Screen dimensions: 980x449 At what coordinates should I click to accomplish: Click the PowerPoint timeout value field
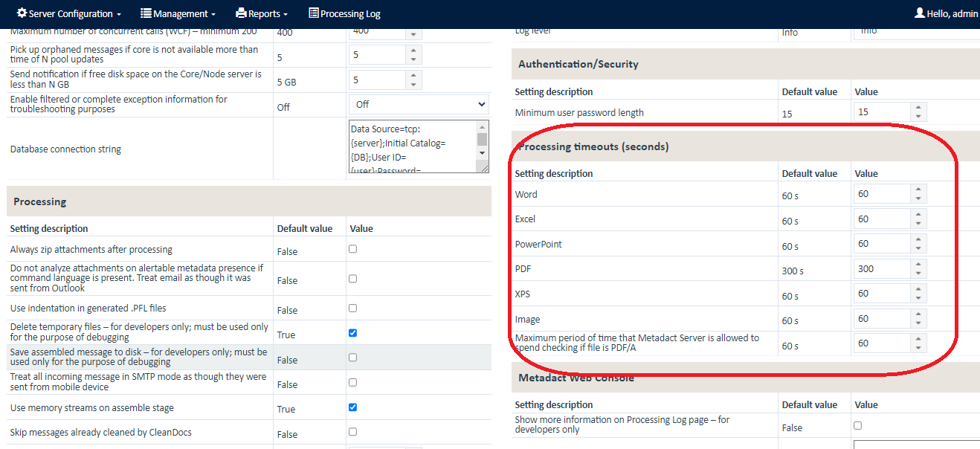[x=883, y=244]
